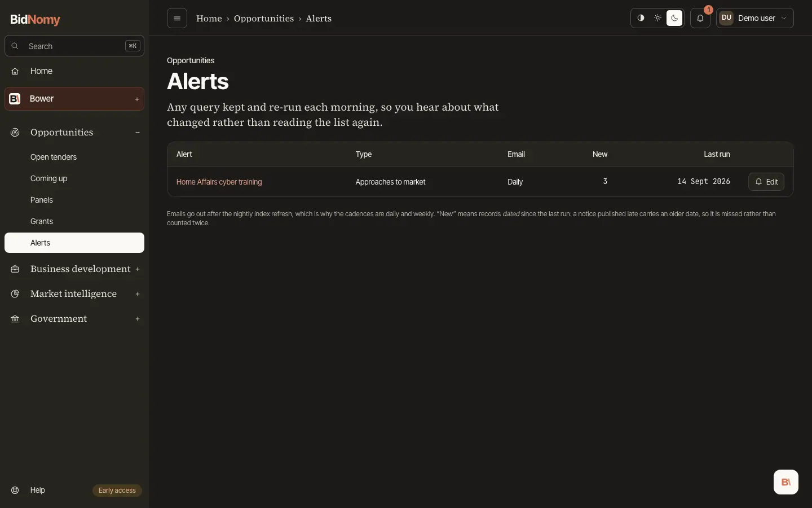812x508 pixels.
Task: Click the Bower logo icon
Action: click(15, 99)
